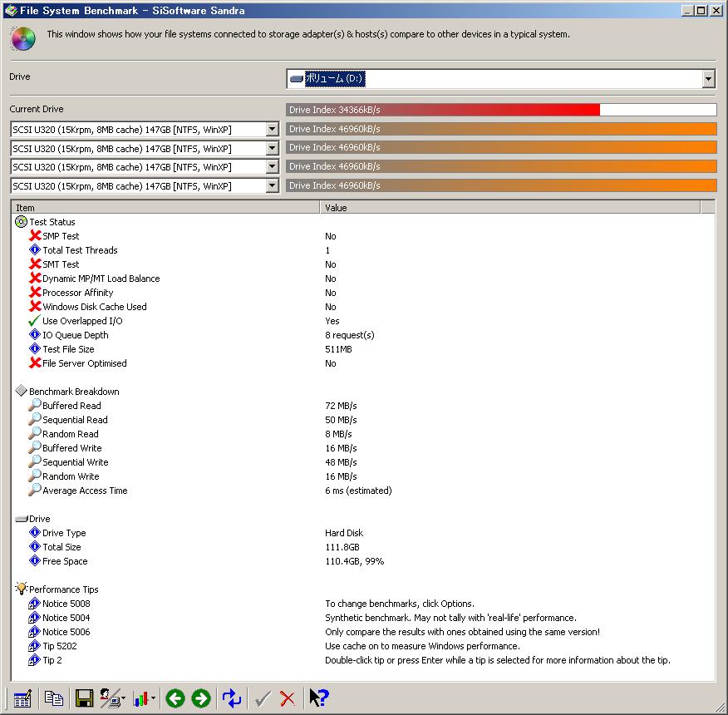Click green check icon beside Use Overlapped I/O
Viewport: 728px width, 715px height.
click(x=34, y=321)
